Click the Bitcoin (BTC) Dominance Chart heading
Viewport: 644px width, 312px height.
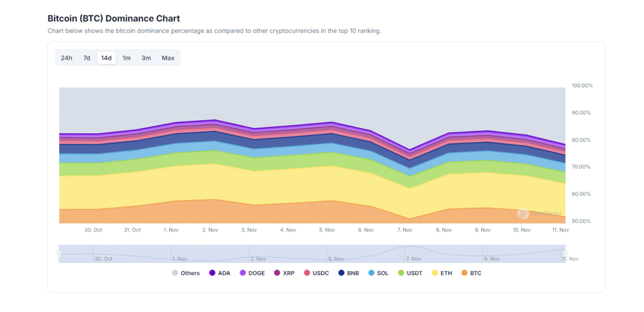(114, 18)
